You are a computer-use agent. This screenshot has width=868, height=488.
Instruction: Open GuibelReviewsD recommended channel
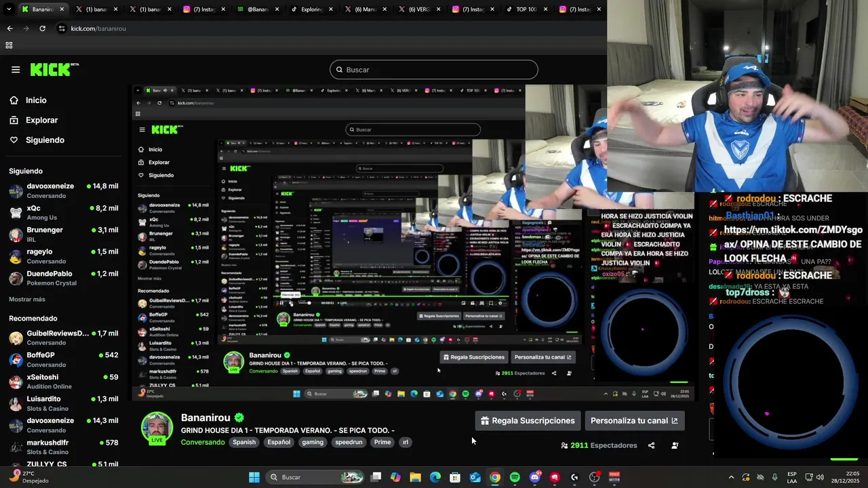tap(63, 338)
